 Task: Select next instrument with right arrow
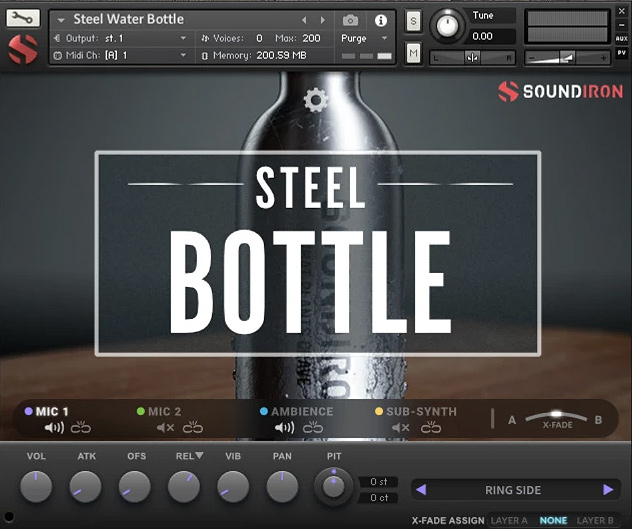click(323, 20)
